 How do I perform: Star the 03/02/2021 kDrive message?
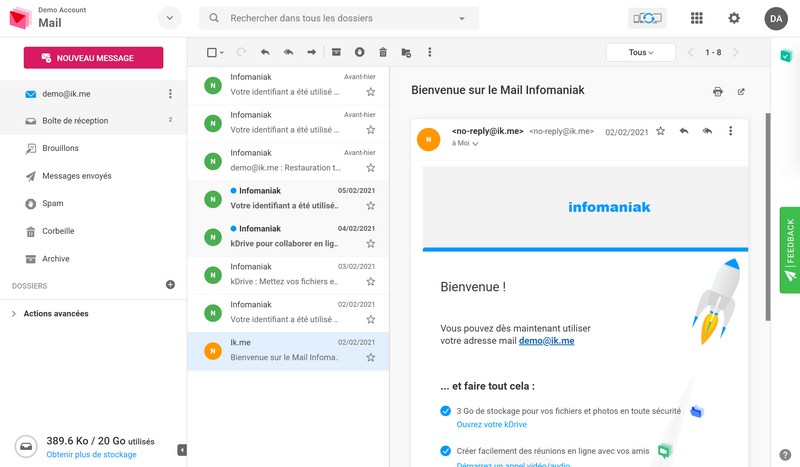tap(371, 281)
